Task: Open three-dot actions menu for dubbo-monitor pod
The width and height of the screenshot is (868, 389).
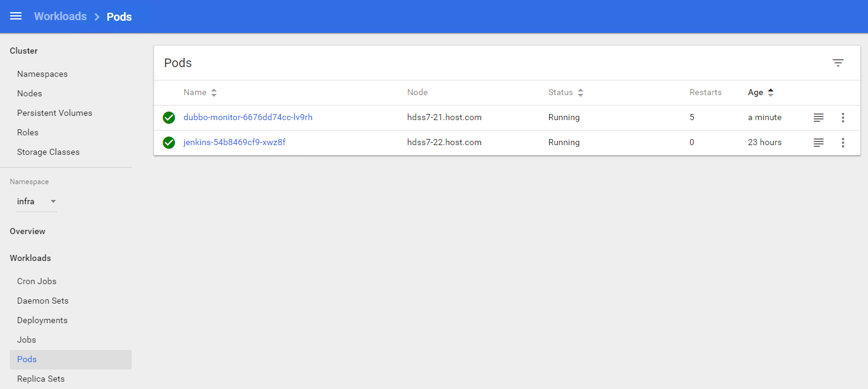Action: click(843, 118)
